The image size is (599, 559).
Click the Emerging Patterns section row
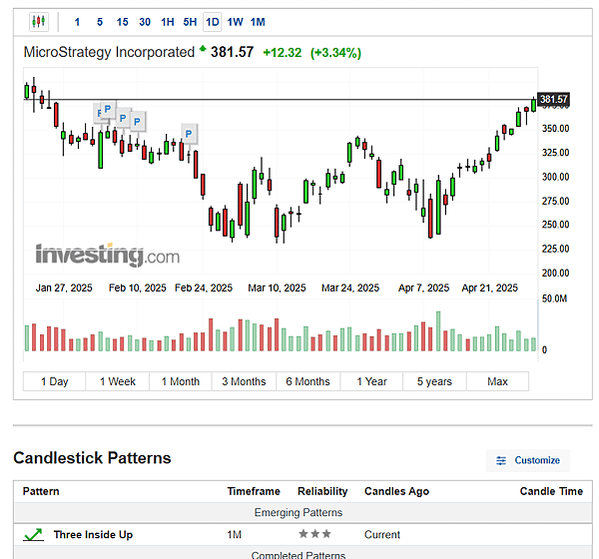tap(303, 512)
